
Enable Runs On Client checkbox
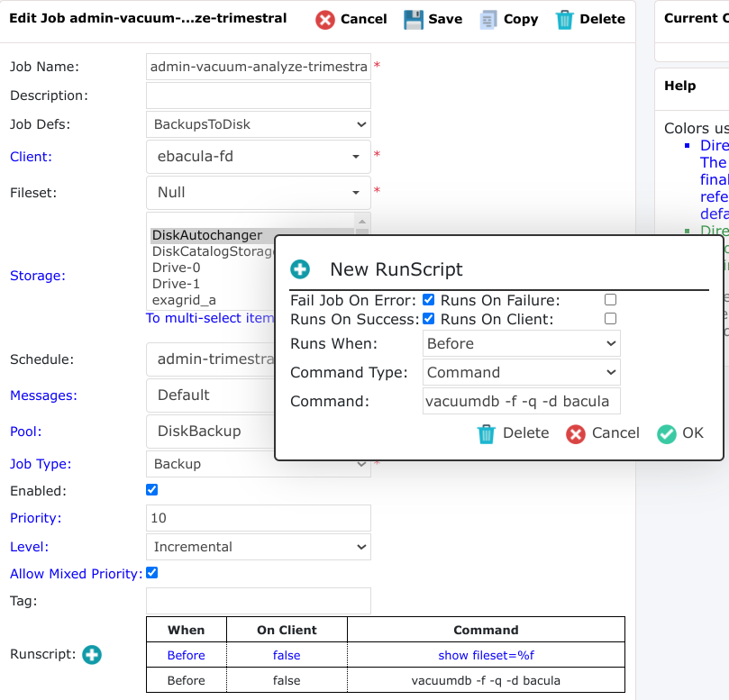click(610, 319)
